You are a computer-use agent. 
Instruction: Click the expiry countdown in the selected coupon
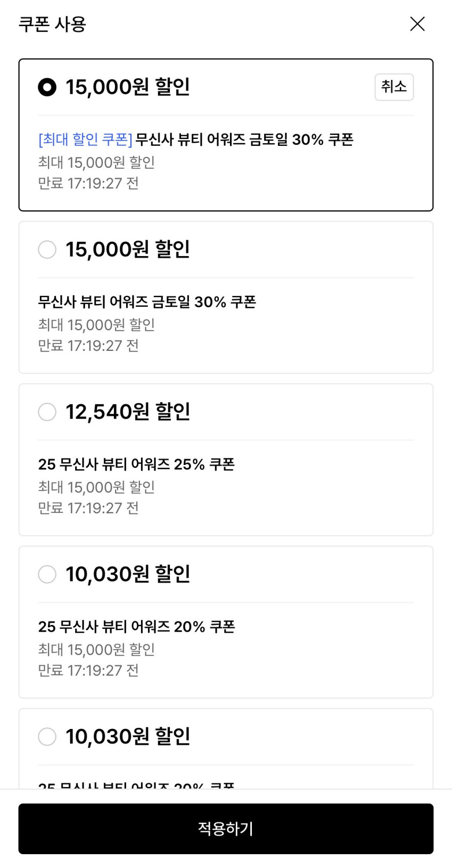tap(88, 183)
